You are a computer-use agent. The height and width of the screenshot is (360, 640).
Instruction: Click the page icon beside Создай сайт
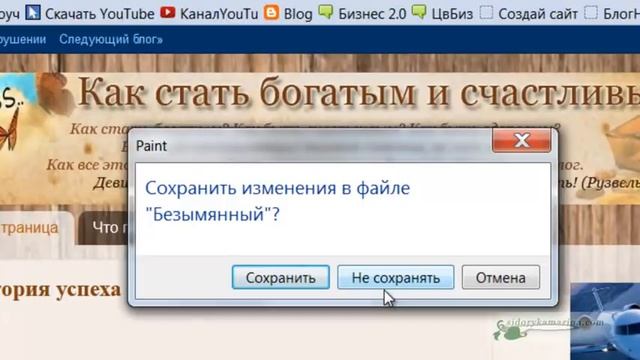[x=486, y=12]
